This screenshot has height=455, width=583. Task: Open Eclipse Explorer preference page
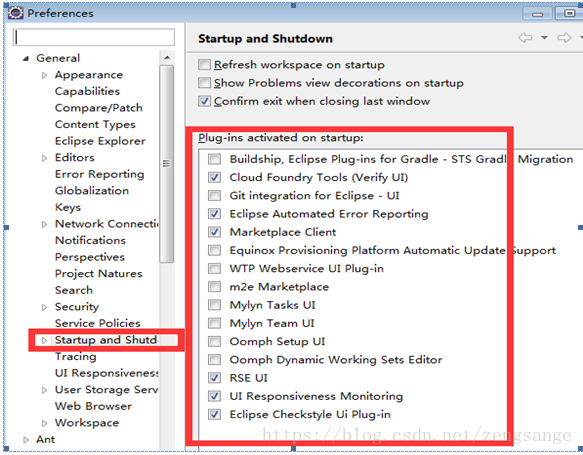[100, 141]
